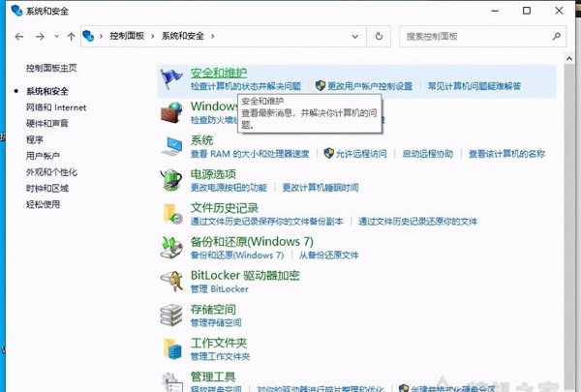581x392 pixels.
Task: Click 通过文件历史记录还原你的文件
Action: coord(418,222)
